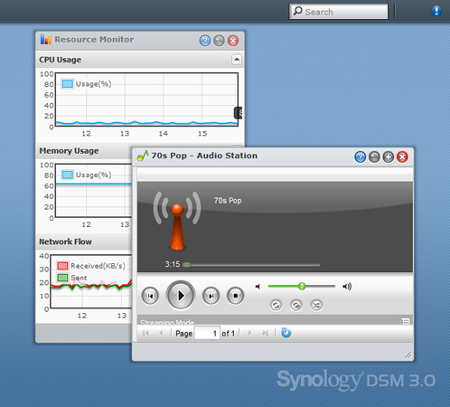This screenshot has height=407, width=450.
Task: Click the loud speaker max volume icon
Action: (347, 286)
